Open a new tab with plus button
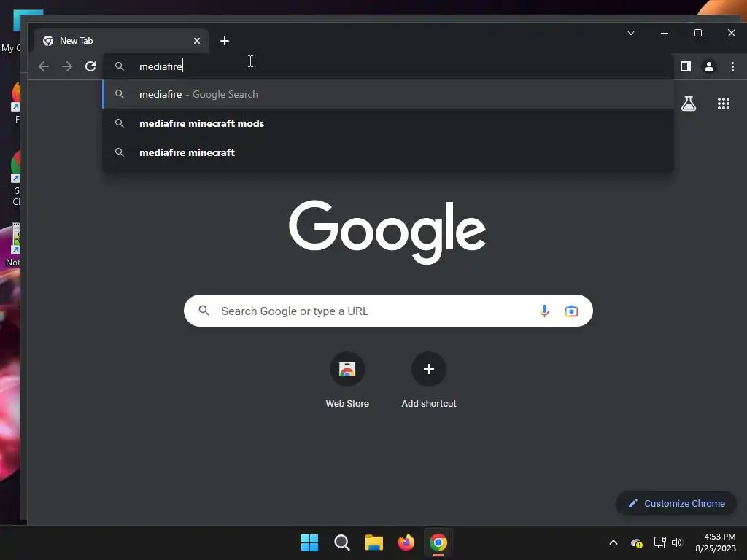Screen dimensions: 747x560 (x=225, y=41)
